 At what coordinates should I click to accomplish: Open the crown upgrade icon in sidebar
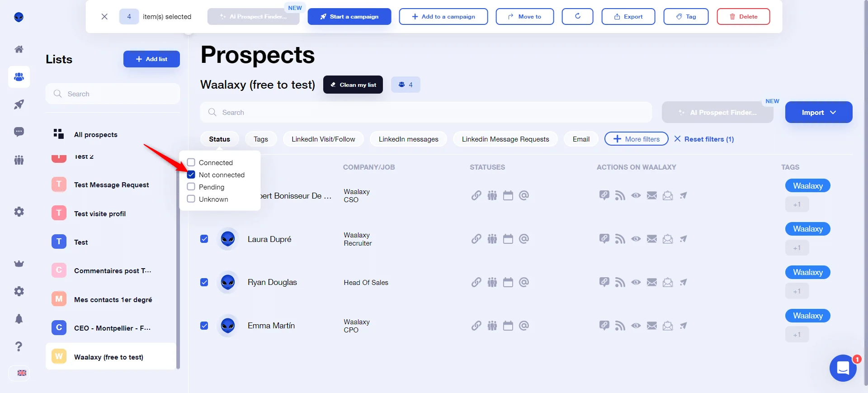pos(19,264)
